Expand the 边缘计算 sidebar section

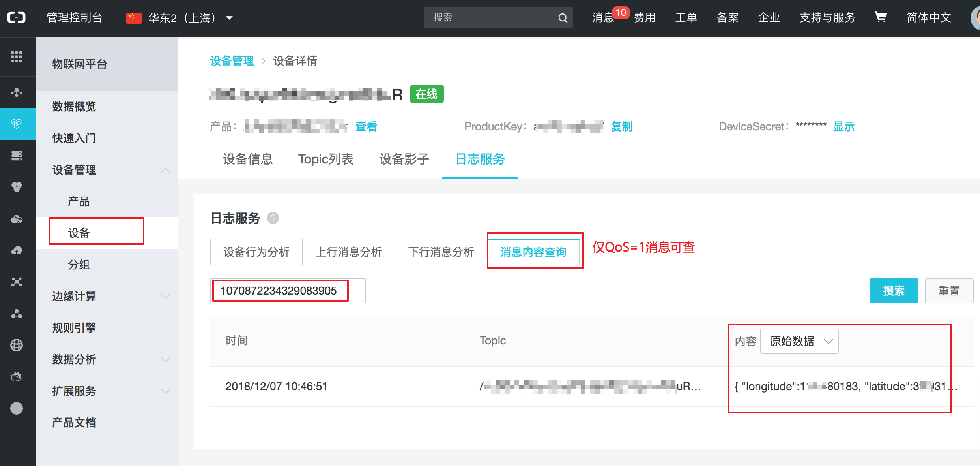click(166, 296)
